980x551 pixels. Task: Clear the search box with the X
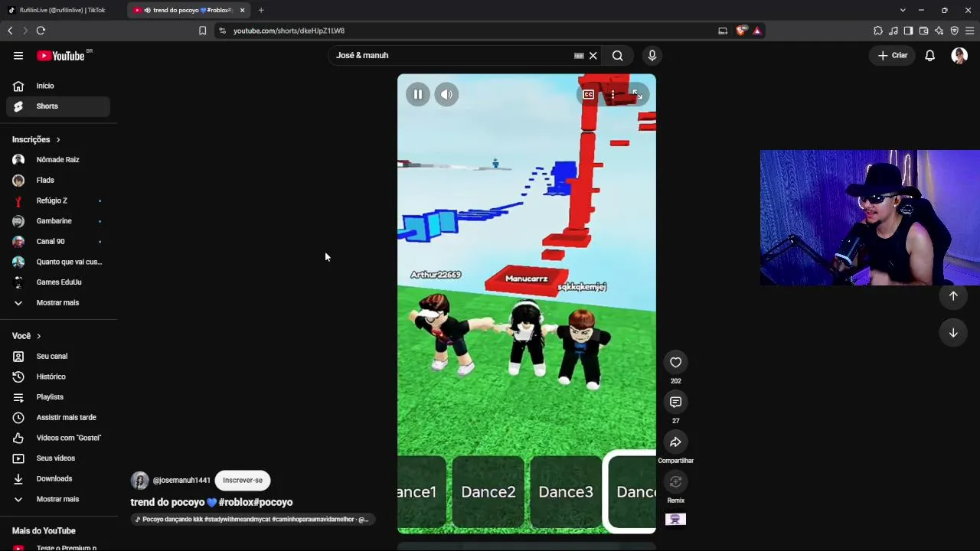[593, 55]
